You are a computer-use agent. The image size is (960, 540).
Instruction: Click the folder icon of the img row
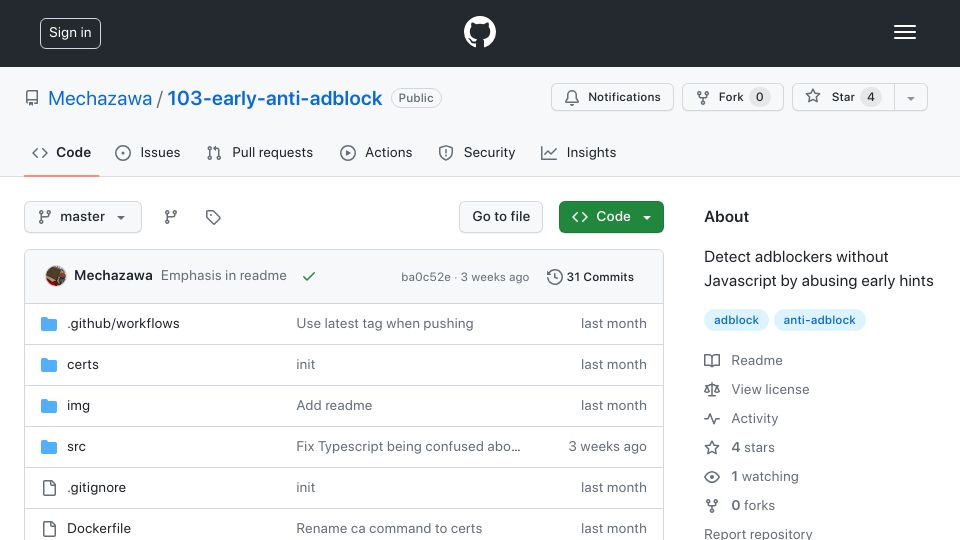point(49,405)
